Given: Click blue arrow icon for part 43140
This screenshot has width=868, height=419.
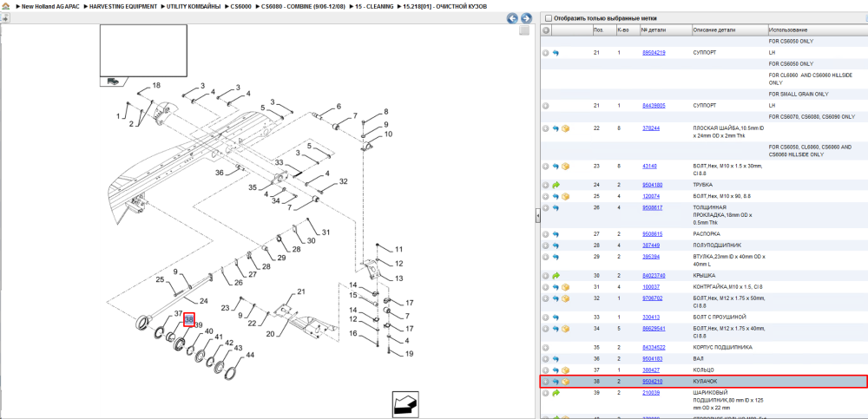Looking at the screenshot, I should 556,166.
